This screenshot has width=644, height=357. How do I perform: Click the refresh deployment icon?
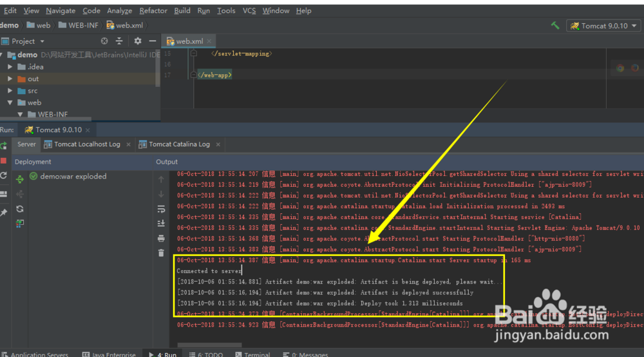tap(20, 209)
